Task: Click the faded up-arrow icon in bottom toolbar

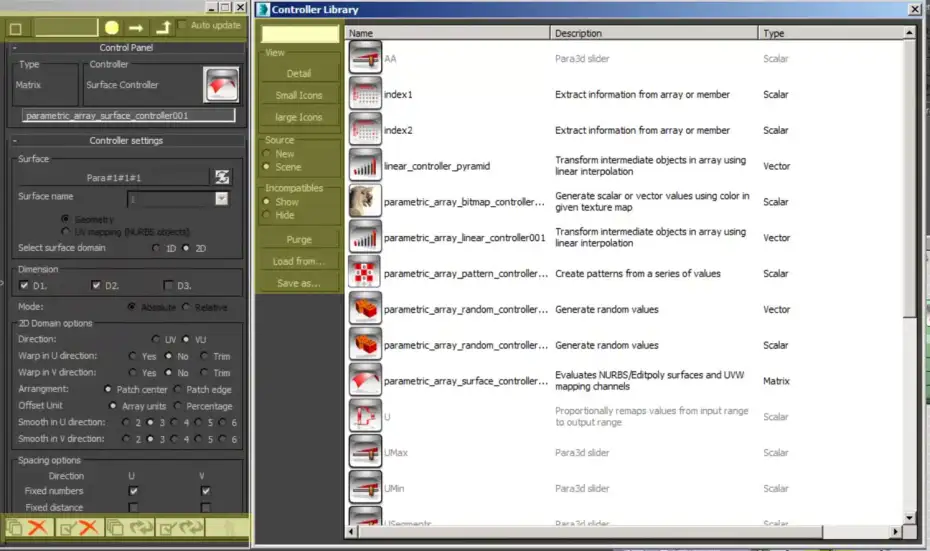Action: tap(228, 527)
